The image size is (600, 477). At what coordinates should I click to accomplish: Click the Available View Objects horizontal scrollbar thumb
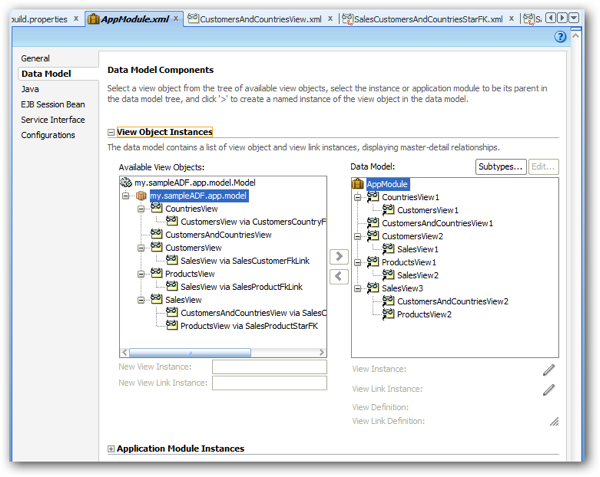(190, 352)
